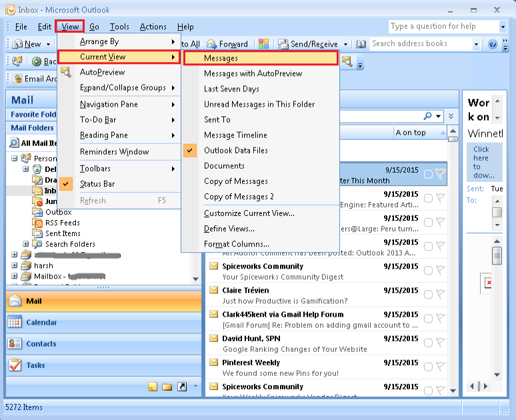This screenshot has height=420, width=516.
Task: Click the envelope icon of Pinterest Weekly message
Action: tap(214, 363)
